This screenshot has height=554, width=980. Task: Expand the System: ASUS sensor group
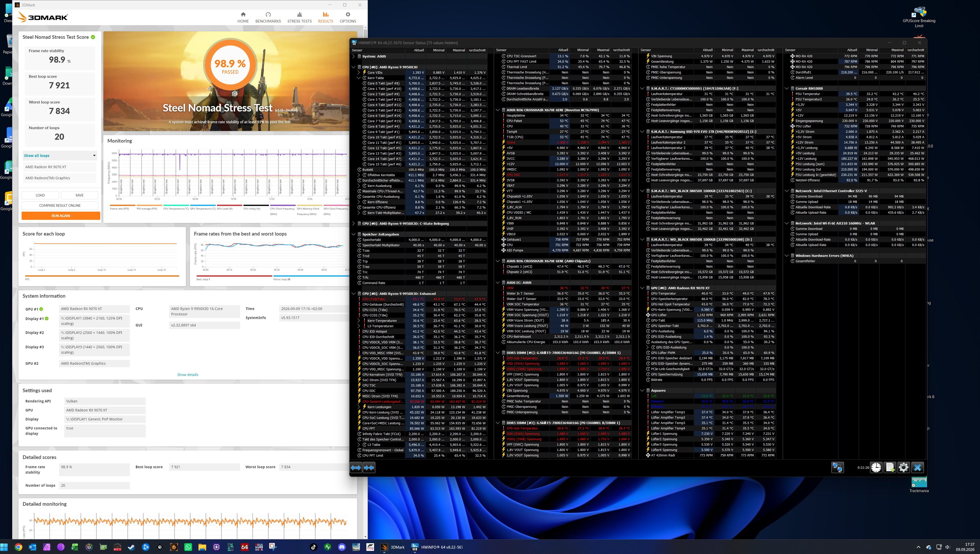[354, 56]
